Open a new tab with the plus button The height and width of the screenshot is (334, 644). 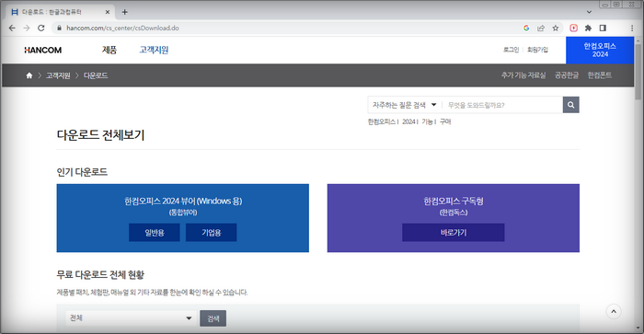pos(125,12)
